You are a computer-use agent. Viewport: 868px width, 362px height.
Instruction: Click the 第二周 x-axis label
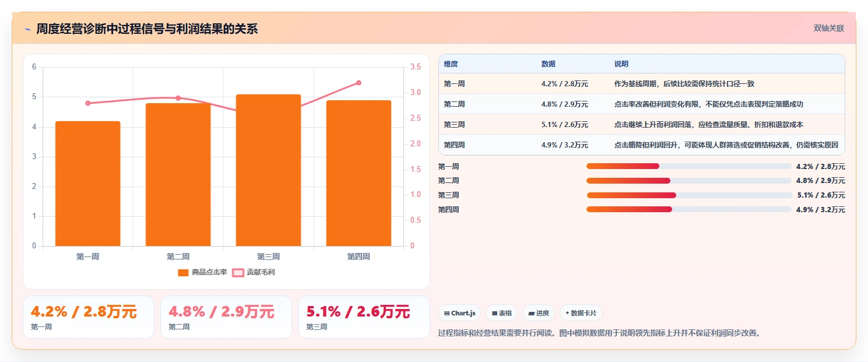point(178,256)
